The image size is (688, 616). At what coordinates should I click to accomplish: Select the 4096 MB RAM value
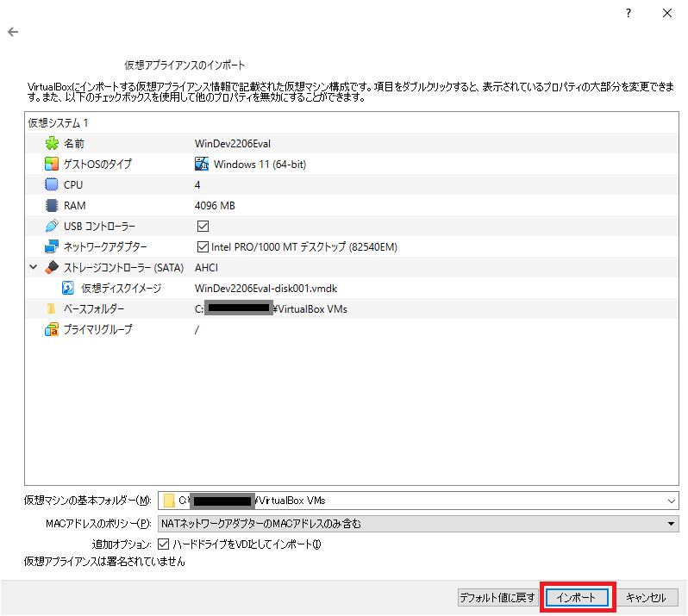coord(215,206)
